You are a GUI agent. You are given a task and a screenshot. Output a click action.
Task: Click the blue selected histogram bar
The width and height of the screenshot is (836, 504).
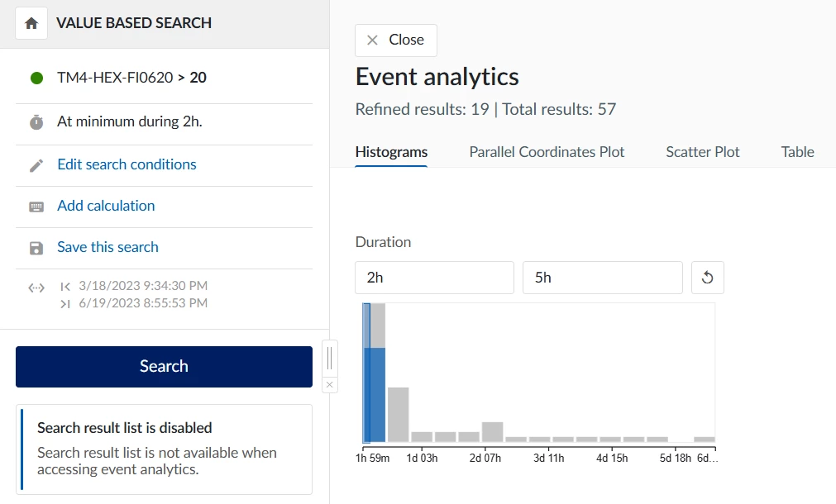click(x=375, y=395)
